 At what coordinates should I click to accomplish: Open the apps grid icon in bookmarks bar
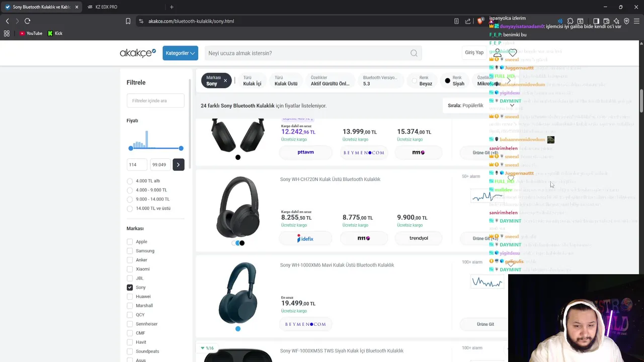pyautogui.click(x=7, y=33)
